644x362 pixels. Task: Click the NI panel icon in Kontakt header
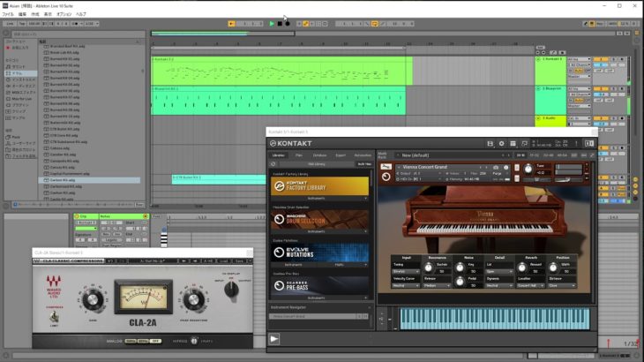tap(589, 143)
